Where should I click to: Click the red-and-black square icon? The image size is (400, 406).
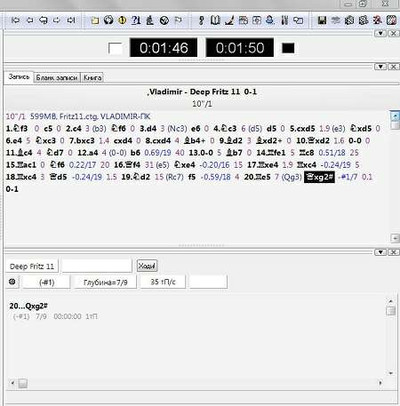391,21
